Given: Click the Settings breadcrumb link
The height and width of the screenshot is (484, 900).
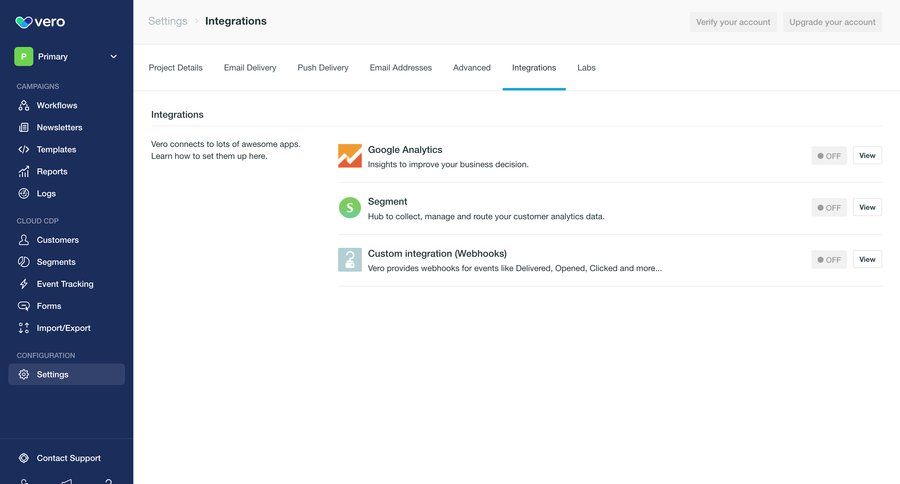Looking at the screenshot, I should click(x=168, y=21).
